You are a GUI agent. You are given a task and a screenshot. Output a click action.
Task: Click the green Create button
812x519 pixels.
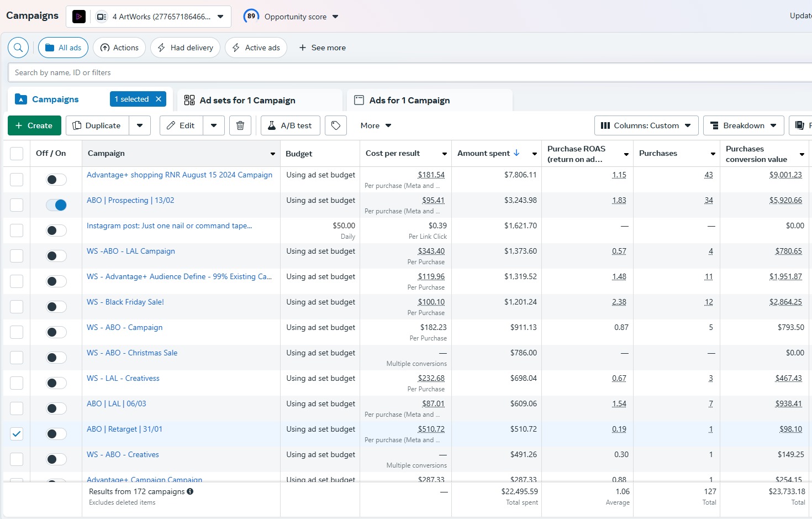coord(34,125)
